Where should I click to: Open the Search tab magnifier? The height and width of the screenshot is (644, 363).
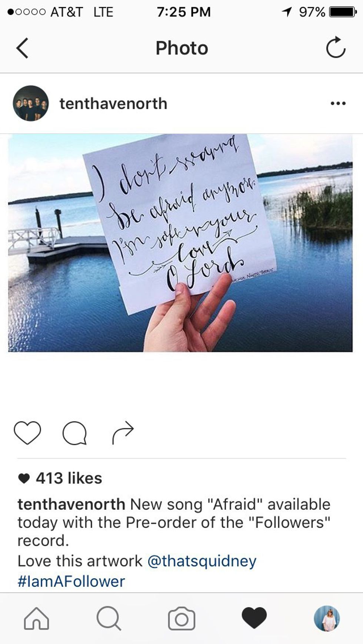tap(109, 618)
